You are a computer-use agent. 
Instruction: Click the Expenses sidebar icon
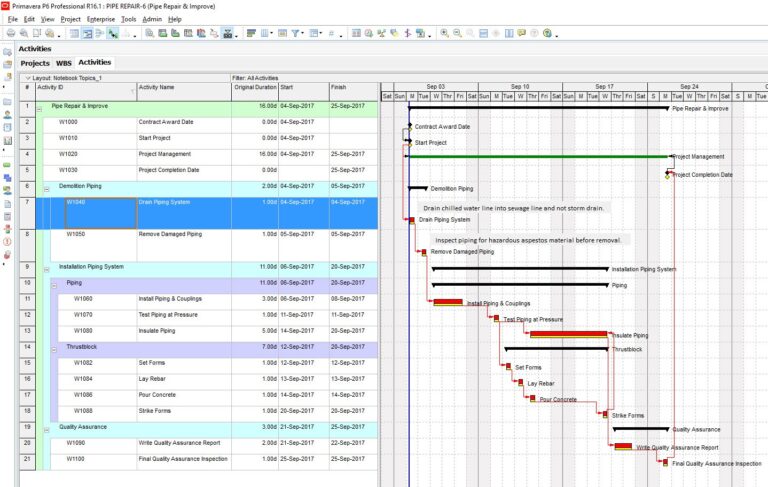click(x=7, y=216)
